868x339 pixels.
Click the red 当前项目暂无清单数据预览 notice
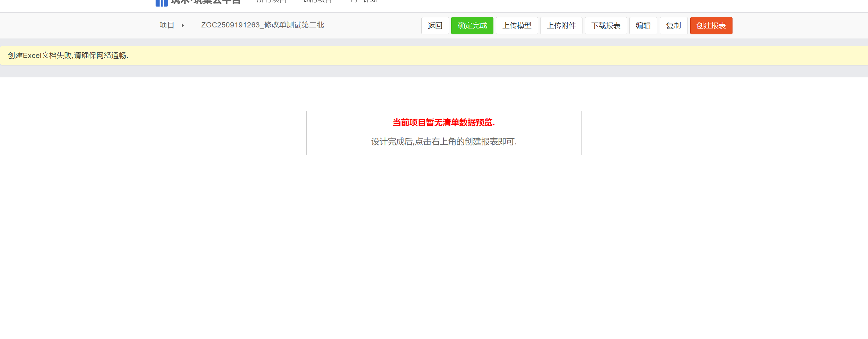[444, 123]
